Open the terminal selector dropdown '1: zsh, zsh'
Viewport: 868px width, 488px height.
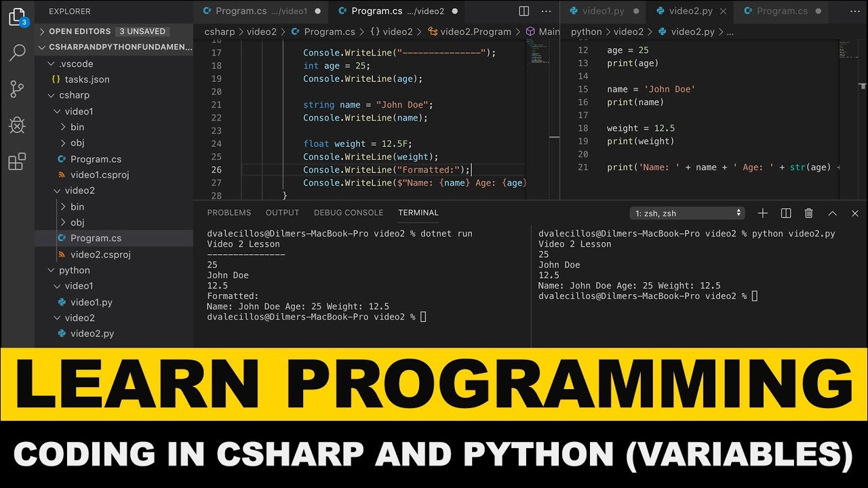point(687,213)
